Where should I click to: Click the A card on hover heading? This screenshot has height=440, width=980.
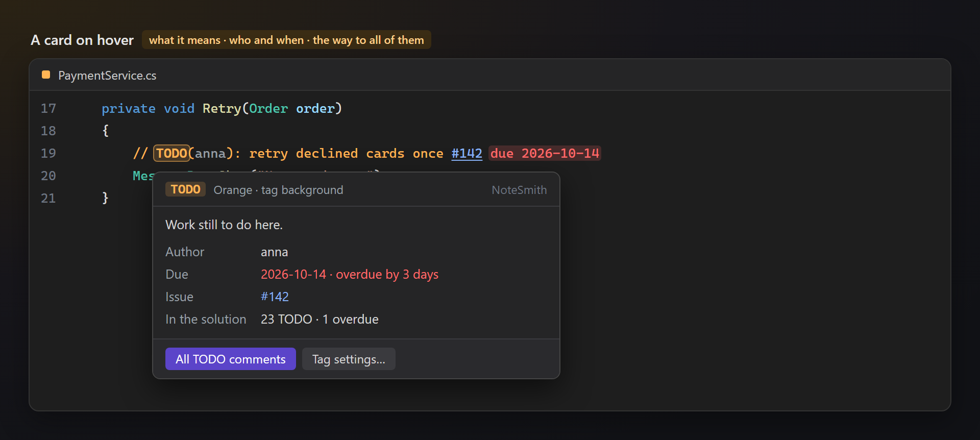[x=82, y=40]
